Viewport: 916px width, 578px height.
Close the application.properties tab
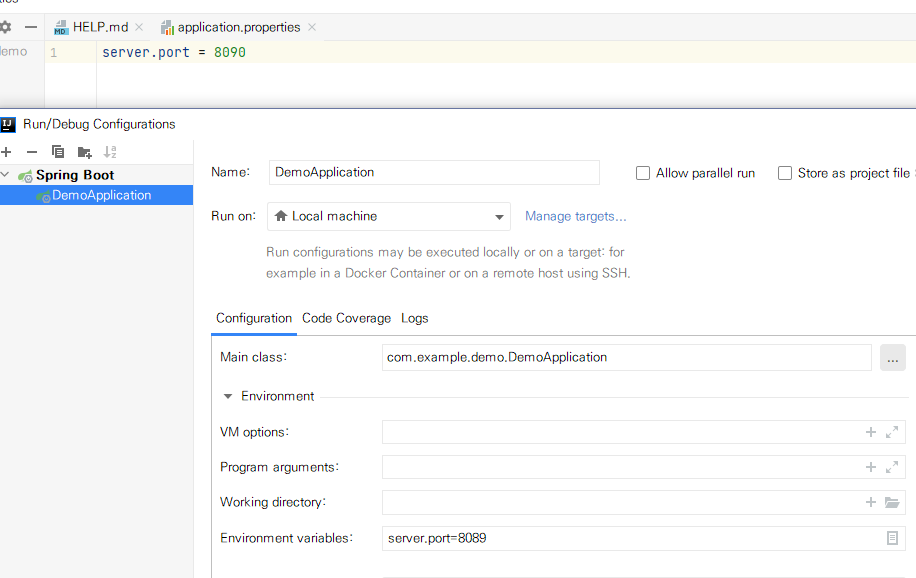point(312,27)
